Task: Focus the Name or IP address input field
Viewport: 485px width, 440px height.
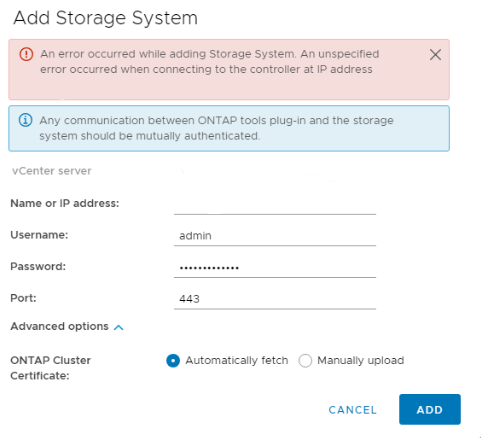Action: click(275, 204)
